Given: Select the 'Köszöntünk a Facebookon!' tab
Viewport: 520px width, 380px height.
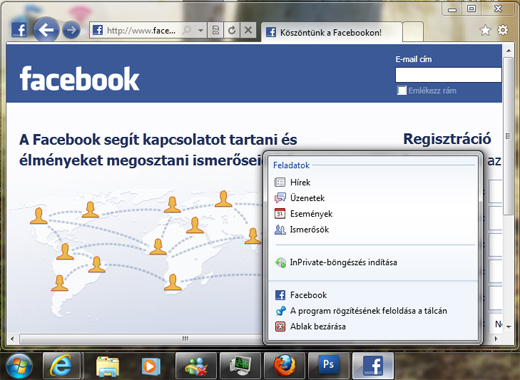Looking at the screenshot, I should 332,32.
